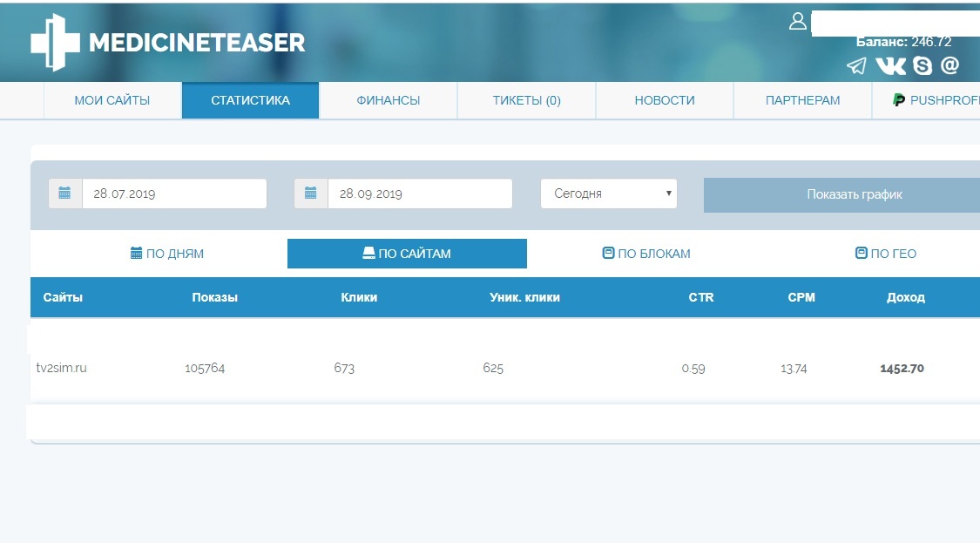
Task: Select ПО САЙТАМ view
Action: (x=407, y=254)
